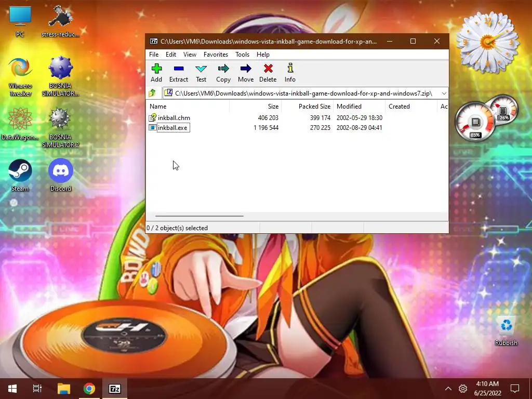Screen dimensions: 532x399
Task: Open Task View on the taskbar
Action: [x=37, y=389]
